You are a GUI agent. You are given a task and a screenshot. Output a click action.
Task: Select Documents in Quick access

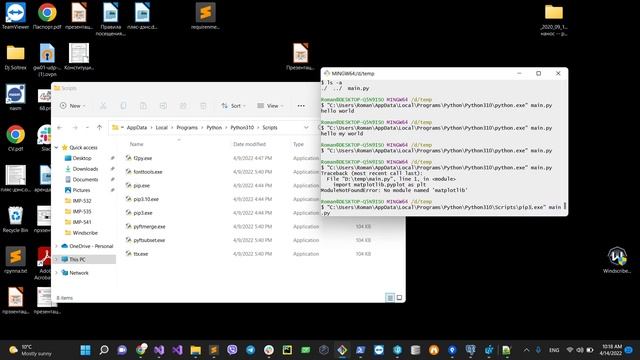point(85,179)
